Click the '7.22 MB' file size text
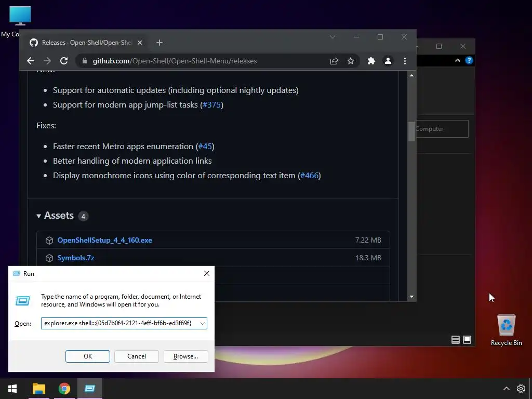This screenshot has width=532, height=399. click(x=368, y=240)
